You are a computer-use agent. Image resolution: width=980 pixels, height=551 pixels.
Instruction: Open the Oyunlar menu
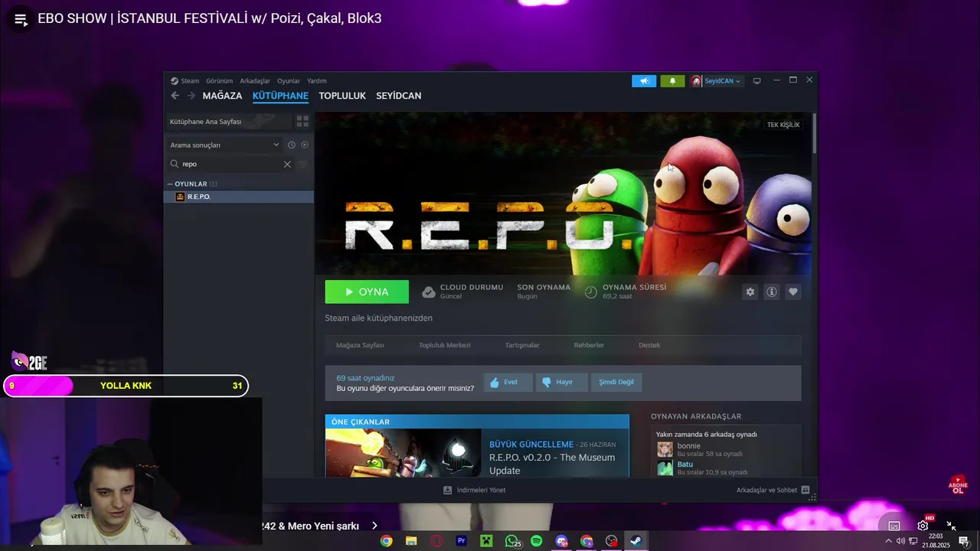pos(289,80)
